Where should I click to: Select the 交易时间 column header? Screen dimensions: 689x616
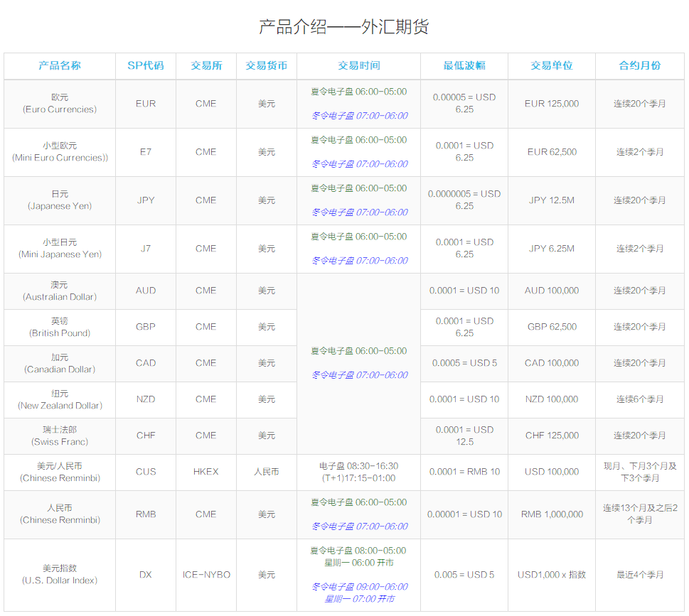pyautogui.click(x=358, y=65)
